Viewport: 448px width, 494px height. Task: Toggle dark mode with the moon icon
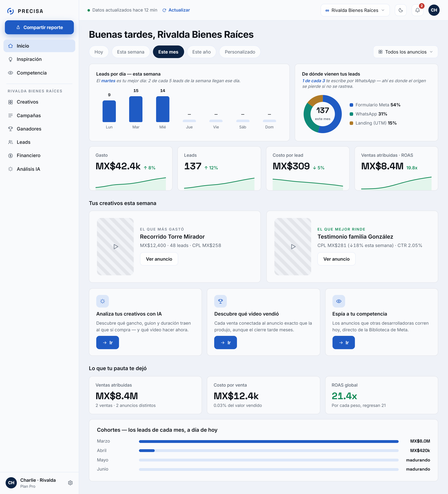coord(401,10)
